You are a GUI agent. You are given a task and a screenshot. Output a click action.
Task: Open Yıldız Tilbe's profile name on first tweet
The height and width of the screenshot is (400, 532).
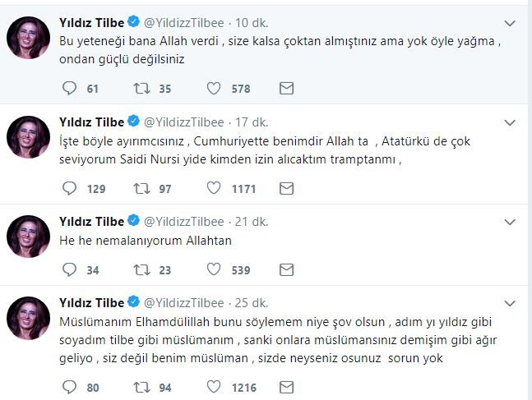coord(91,21)
